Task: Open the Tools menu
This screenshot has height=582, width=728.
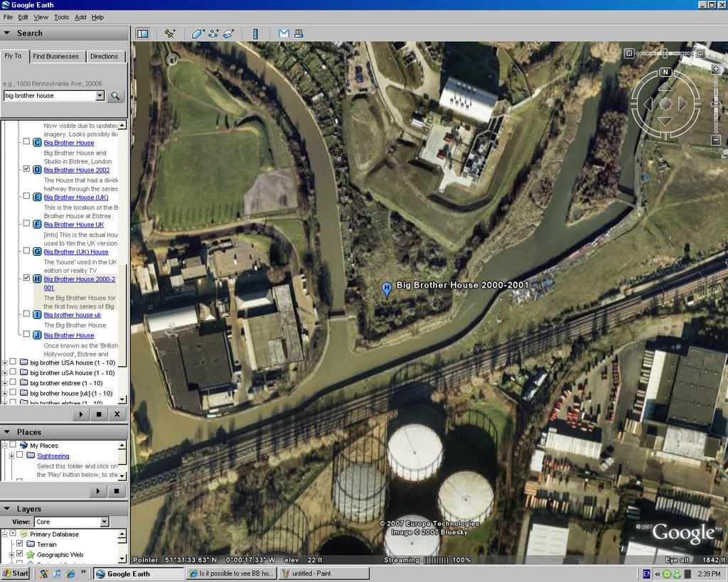Action: [x=61, y=17]
